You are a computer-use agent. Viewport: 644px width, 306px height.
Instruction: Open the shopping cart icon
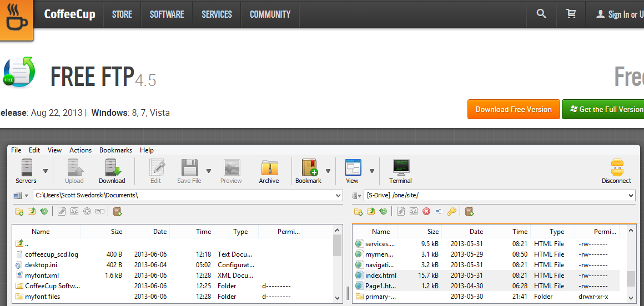(571, 14)
